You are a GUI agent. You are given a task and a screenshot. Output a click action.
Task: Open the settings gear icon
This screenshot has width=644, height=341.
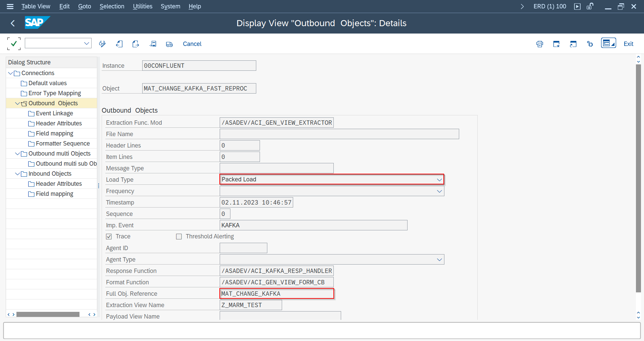click(590, 44)
